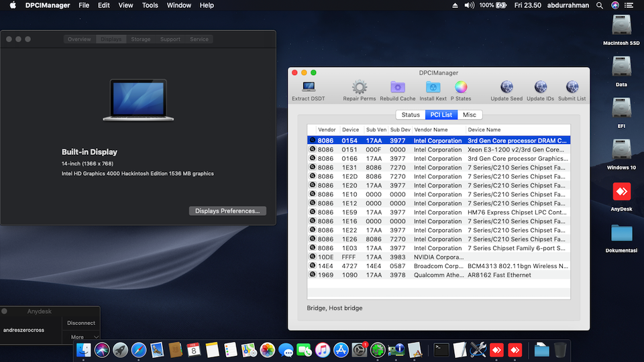Image resolution: width=644 pixels, height=362 pixels.
Task: Switch to the Status tab
Action: click(411, 115)
